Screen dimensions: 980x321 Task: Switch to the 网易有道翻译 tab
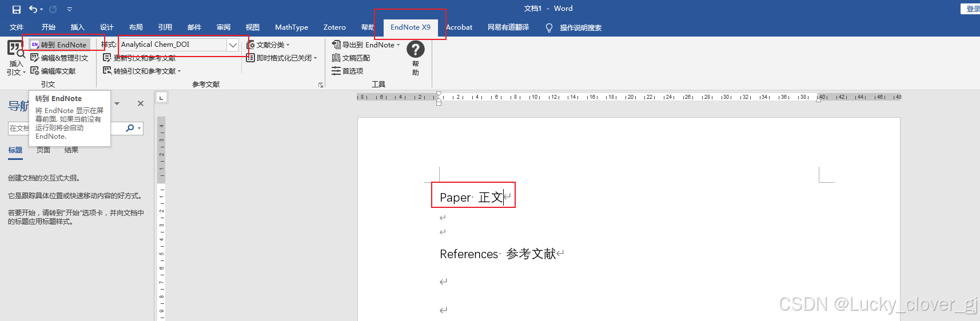508,27
